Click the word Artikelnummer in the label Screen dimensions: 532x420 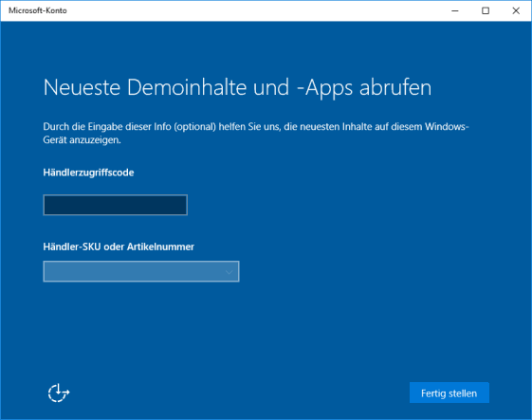pyautogui.click(x=160, y=247)
